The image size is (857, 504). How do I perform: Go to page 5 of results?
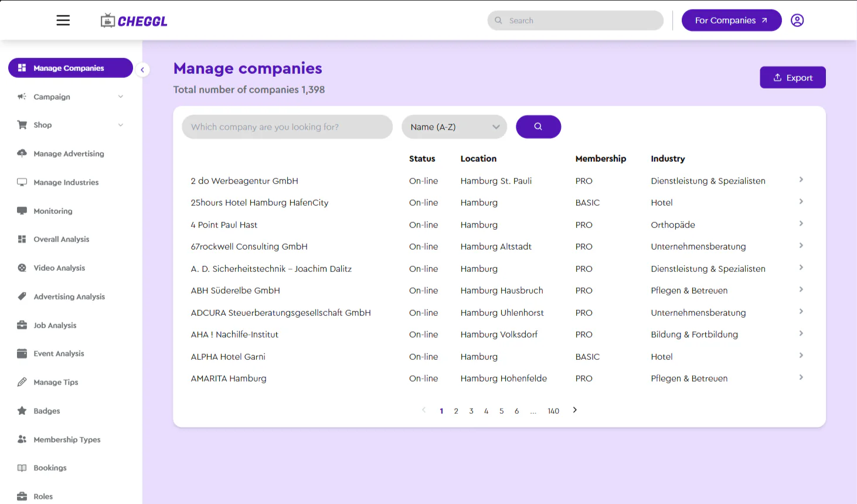pyautogui.click(x=502, y=411)
